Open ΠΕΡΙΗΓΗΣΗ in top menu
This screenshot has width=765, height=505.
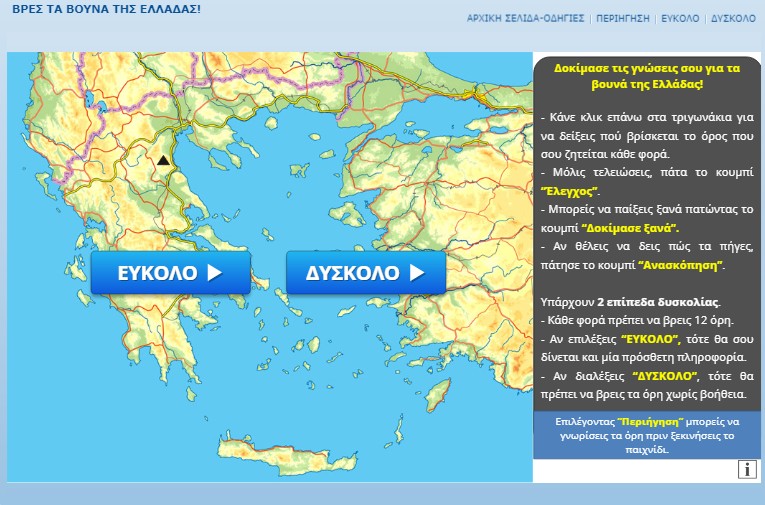coord(623,19)
